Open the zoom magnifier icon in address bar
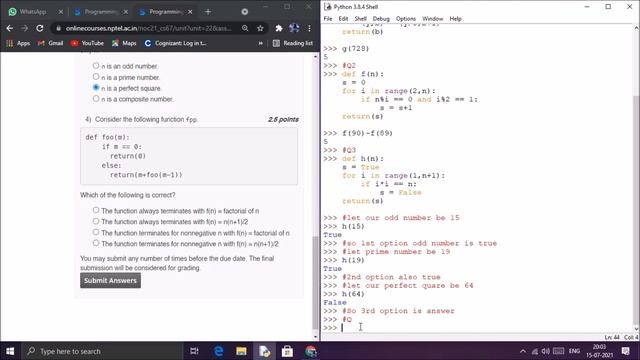The width and height of the screenshot is (640, 360). 245,28
